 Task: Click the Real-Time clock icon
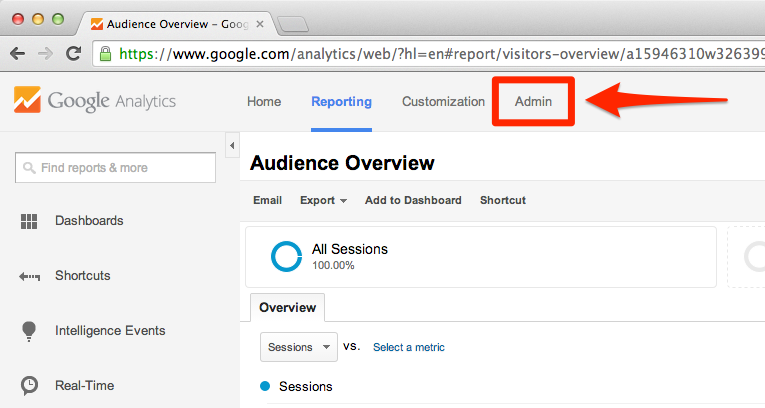[29, 386]
